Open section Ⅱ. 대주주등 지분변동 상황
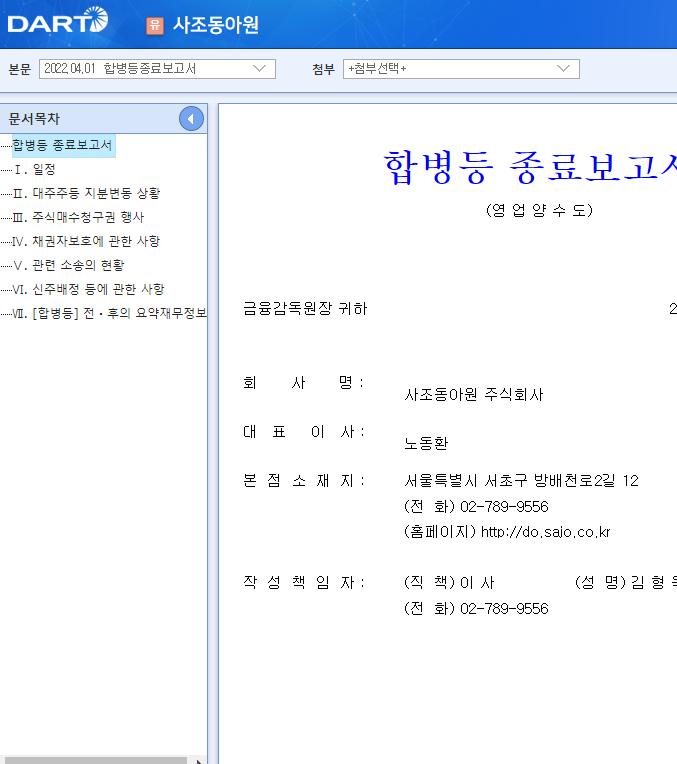Image resolution: width=677 pixels, height=764 pixels. (86, 193)
